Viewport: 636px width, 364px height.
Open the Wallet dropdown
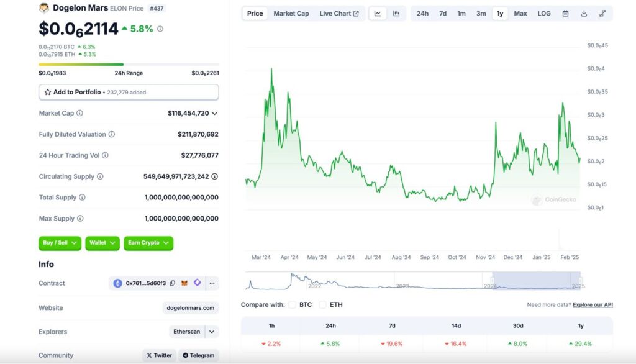coord(102,243)
